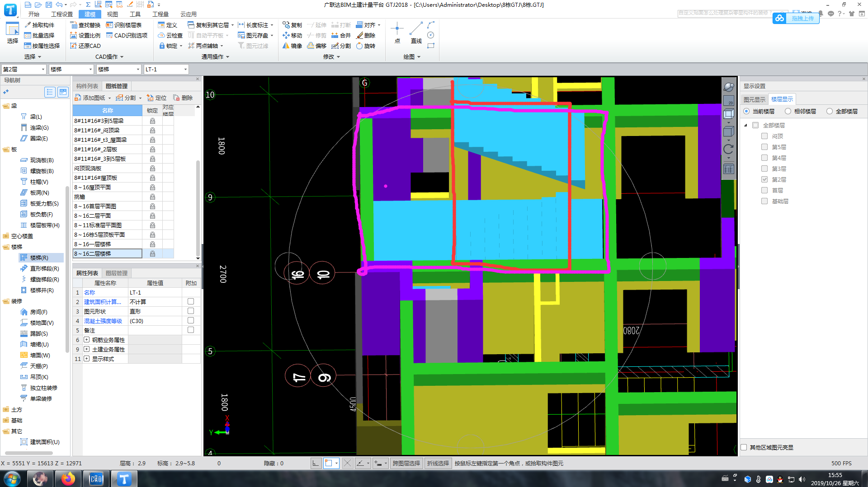Check the 第5层 floor checkbox

coord(764,147)
